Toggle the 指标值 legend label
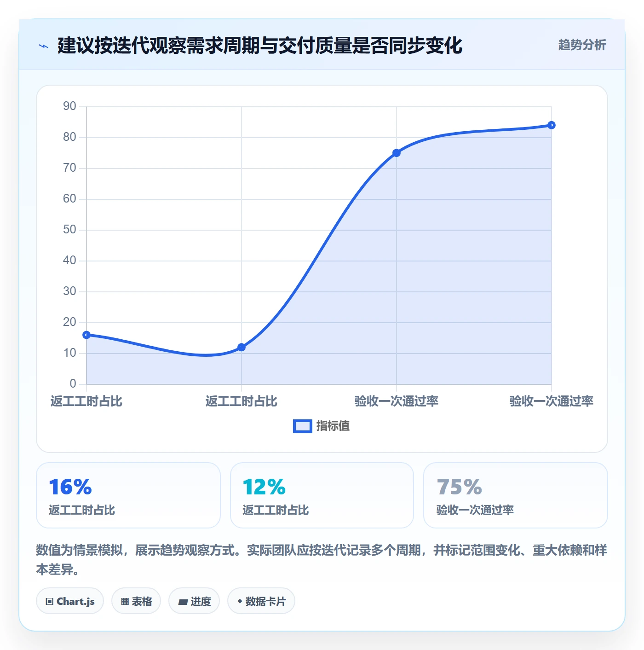This screenshot has width=644, height=650. point(333,426)
